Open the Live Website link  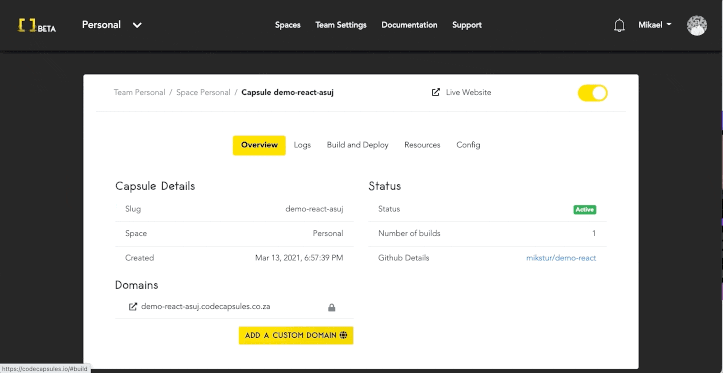click(468, 92)
